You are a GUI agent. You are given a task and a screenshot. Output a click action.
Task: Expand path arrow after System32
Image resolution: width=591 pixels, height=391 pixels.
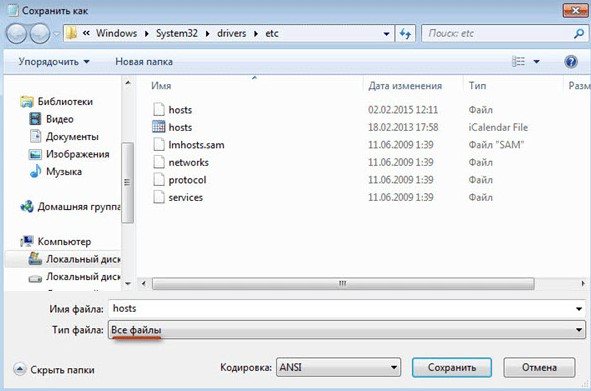[207, 34]
